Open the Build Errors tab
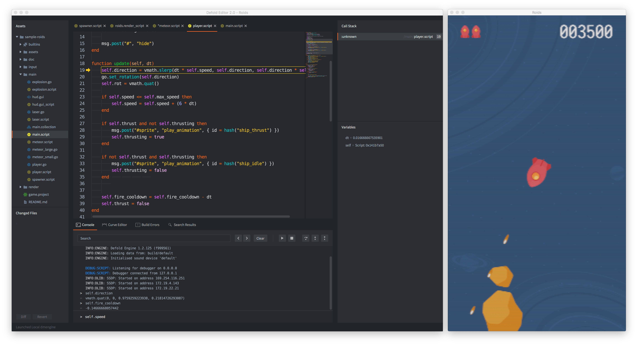 (147, 225)
